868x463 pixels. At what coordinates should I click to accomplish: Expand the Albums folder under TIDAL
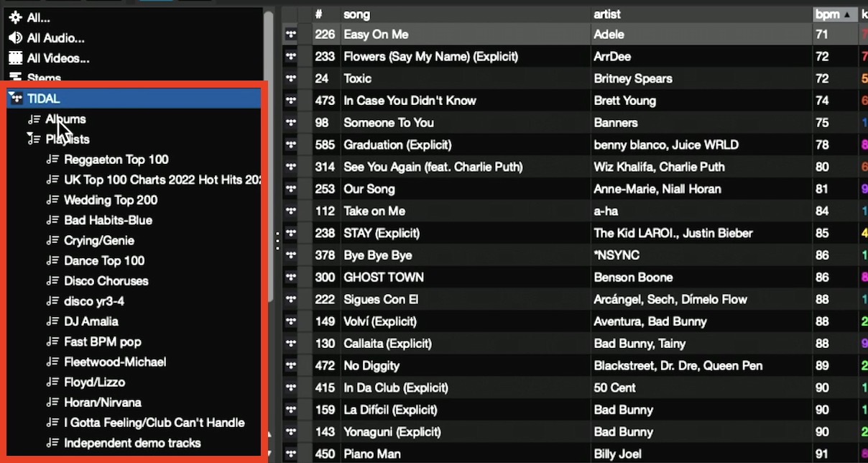(x=65, y=119)
